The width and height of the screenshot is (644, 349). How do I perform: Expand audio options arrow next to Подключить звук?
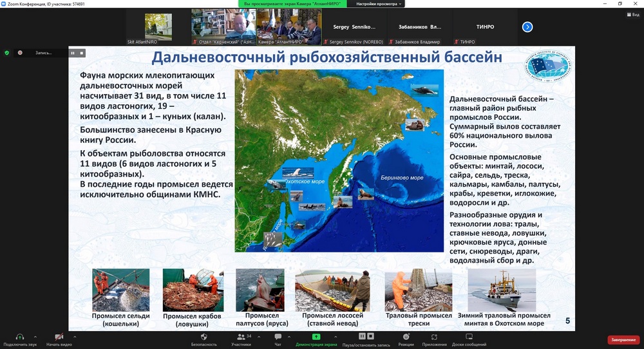(x=35, y=337)
